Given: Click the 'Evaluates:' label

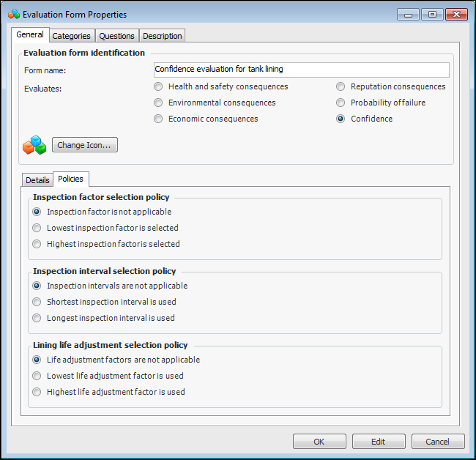Looking at the screenshot, I should (42, 89).
